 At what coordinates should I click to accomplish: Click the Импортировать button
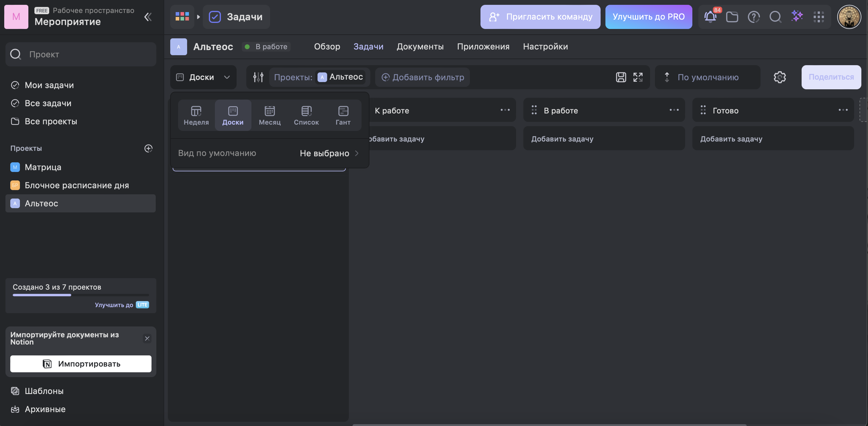click(x=81, y=364)
